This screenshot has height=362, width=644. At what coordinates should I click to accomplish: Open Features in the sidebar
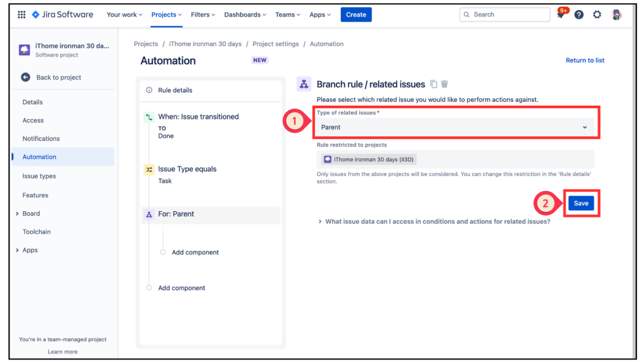coord(35,195)
